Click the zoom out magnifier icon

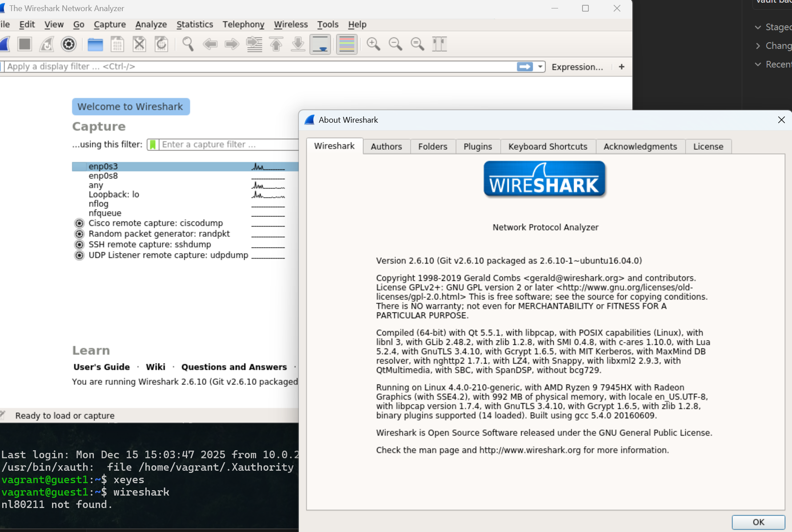click(395, 44)
